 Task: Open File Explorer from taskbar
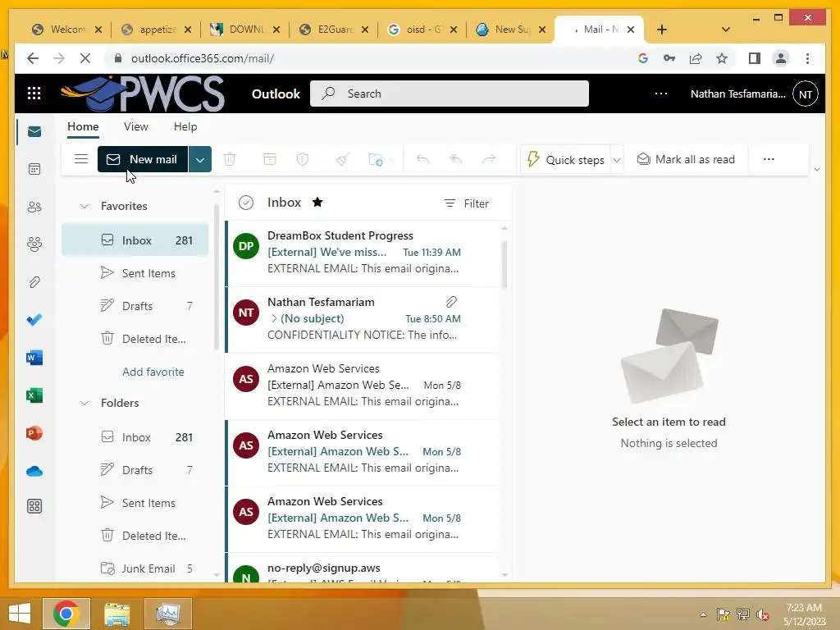(x=116, y=614)
